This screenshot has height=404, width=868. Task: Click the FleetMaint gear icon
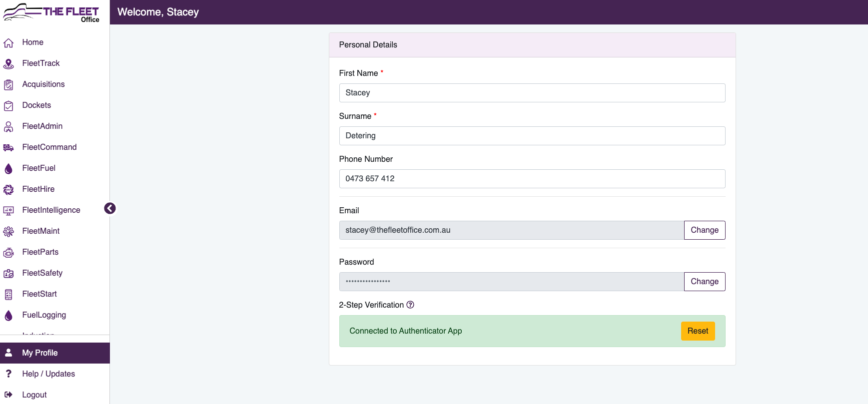point(8,232)
